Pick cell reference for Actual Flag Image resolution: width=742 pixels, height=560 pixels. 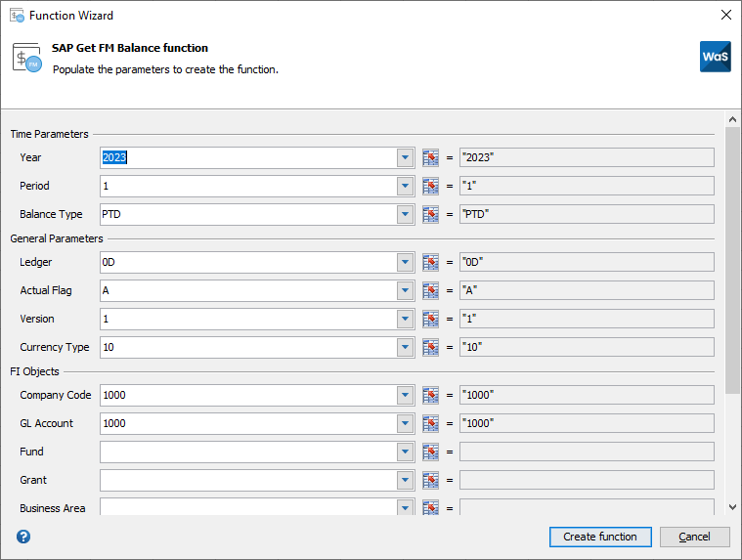click(430, 290)
